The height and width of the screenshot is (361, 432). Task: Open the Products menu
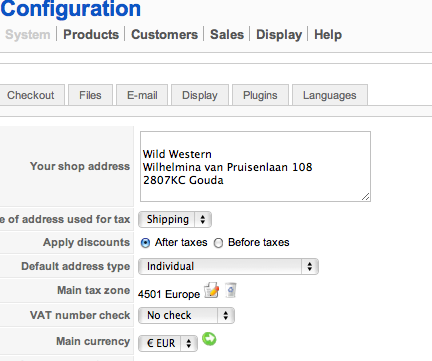tap(91, 34)
